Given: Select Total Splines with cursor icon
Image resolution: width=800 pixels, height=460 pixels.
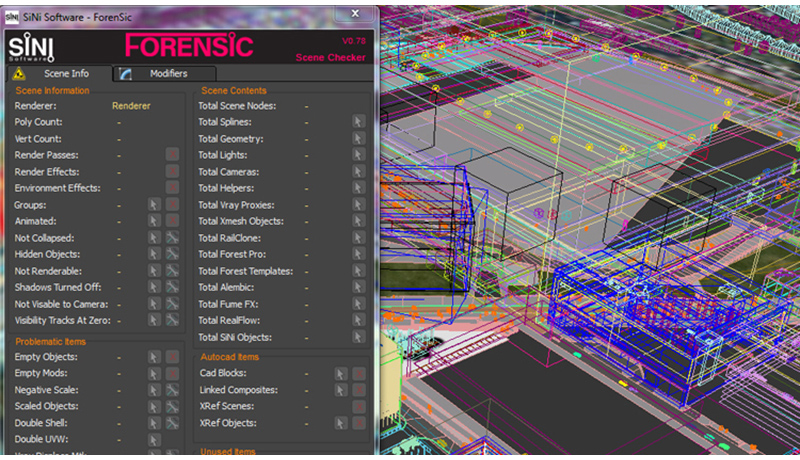Looking at the screenshot, I should coord(358,121).
